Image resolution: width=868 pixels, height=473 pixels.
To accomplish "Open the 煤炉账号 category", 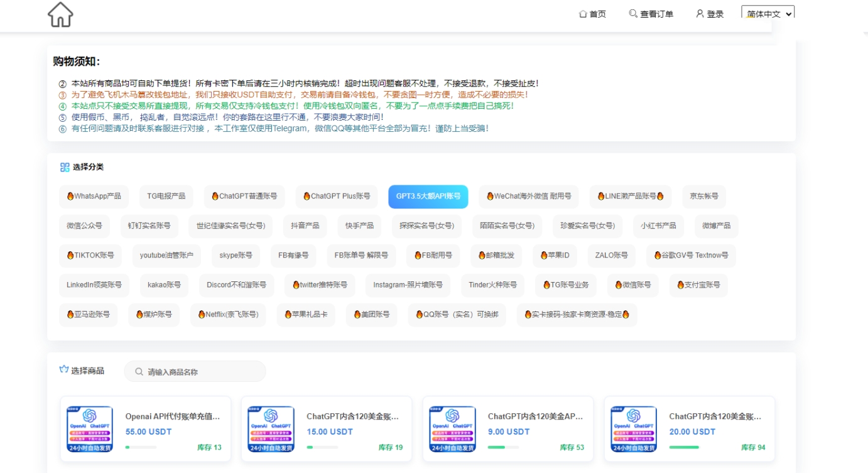I will (154, 315).
